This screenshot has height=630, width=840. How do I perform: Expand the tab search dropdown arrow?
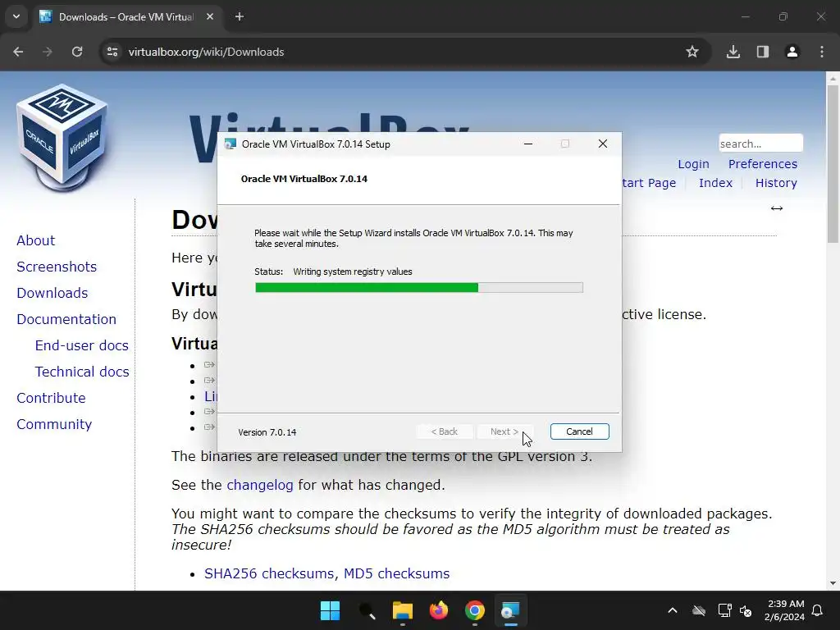[x=16, y=16]
